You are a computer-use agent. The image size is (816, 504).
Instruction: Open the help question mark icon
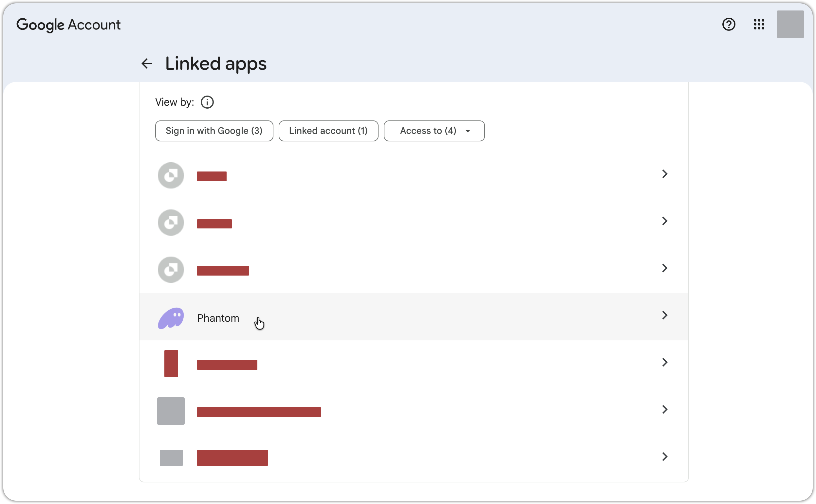pyautogui.click(x=728, y=24)
